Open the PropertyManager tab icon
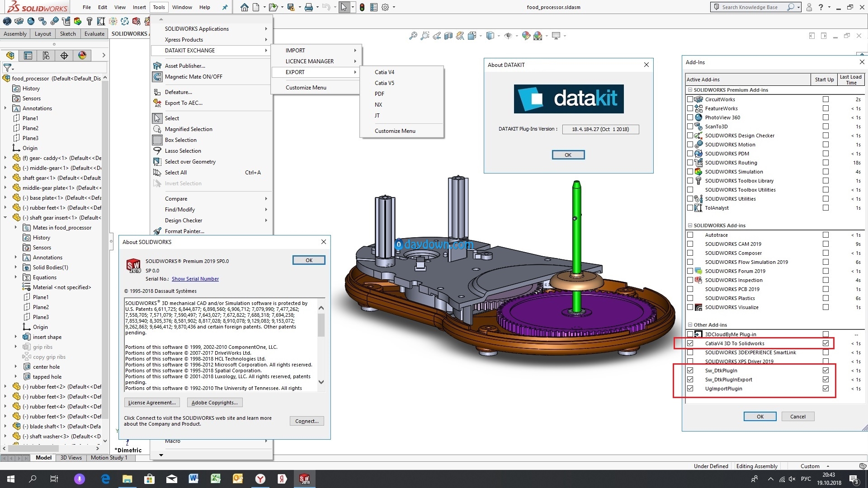 click(28, 56)
